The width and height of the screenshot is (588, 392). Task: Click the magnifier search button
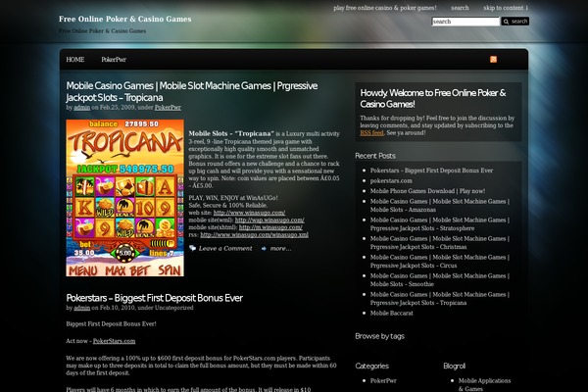tap(515, 22)
